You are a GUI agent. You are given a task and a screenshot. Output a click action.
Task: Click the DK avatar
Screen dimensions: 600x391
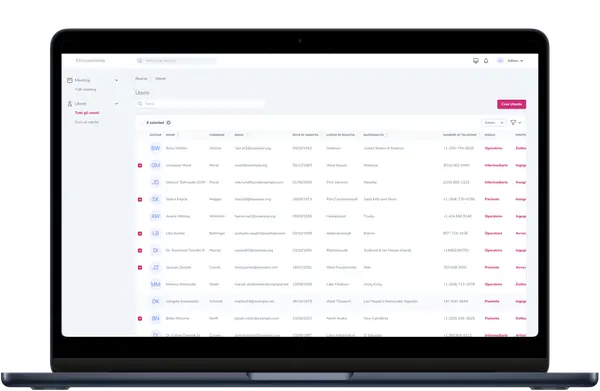155,301
